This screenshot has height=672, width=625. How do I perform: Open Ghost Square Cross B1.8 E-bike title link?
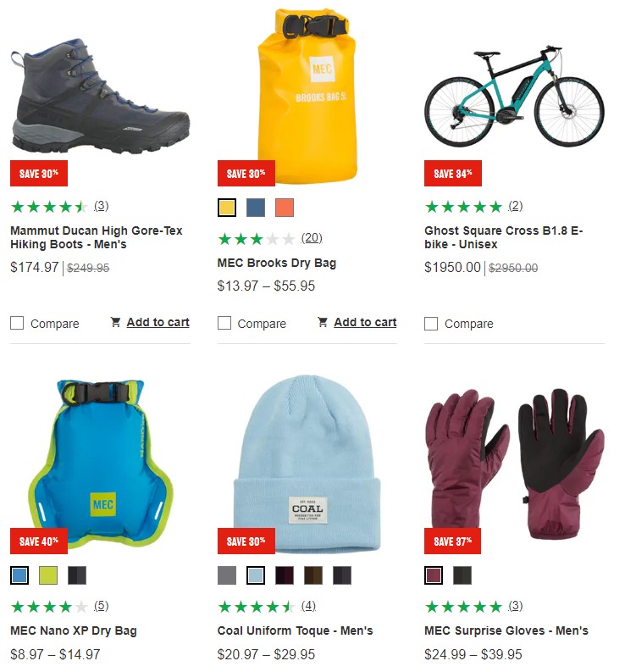pos(504,237)
